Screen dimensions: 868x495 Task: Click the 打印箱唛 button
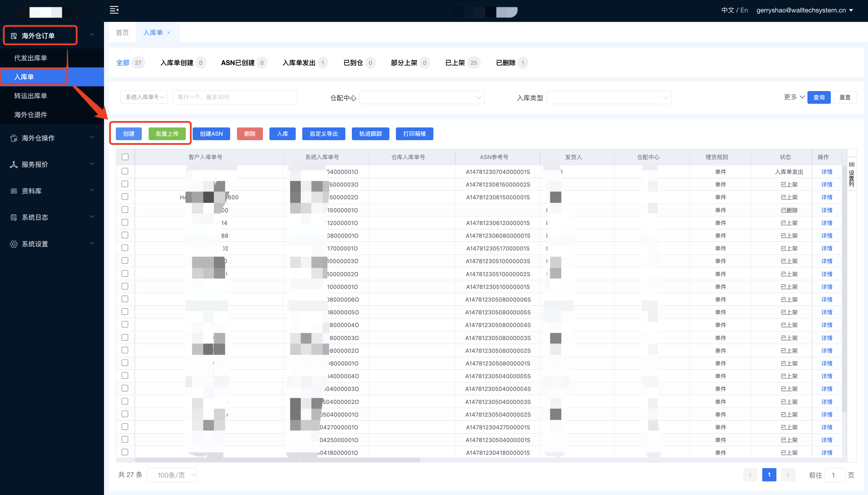point(415,134)
